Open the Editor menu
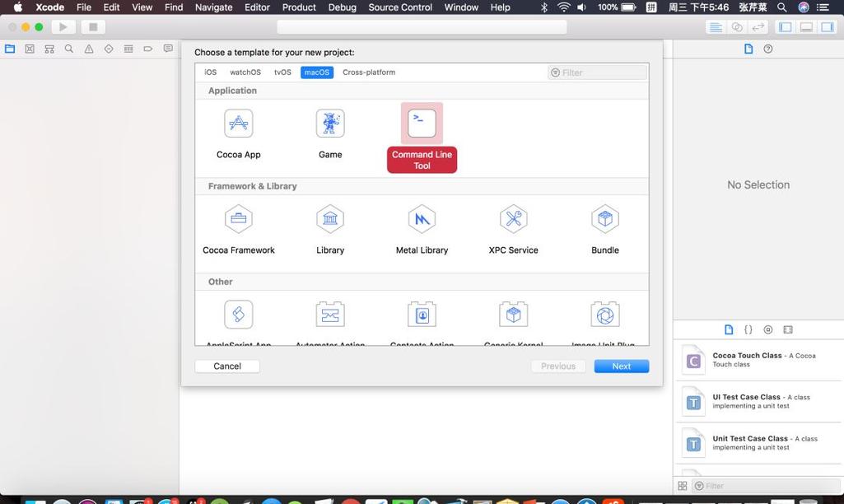Image resolution: width=844 pixels, height=504 pixels. pos(257,7)
